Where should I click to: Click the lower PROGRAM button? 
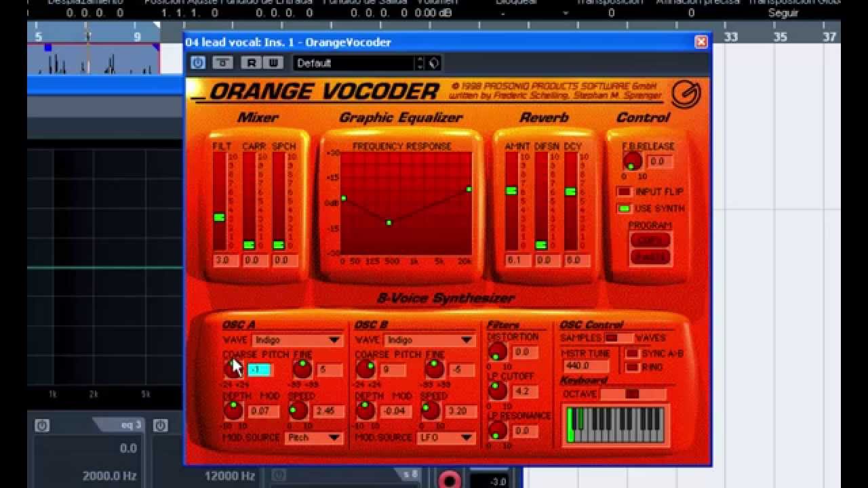pos(650,257)
